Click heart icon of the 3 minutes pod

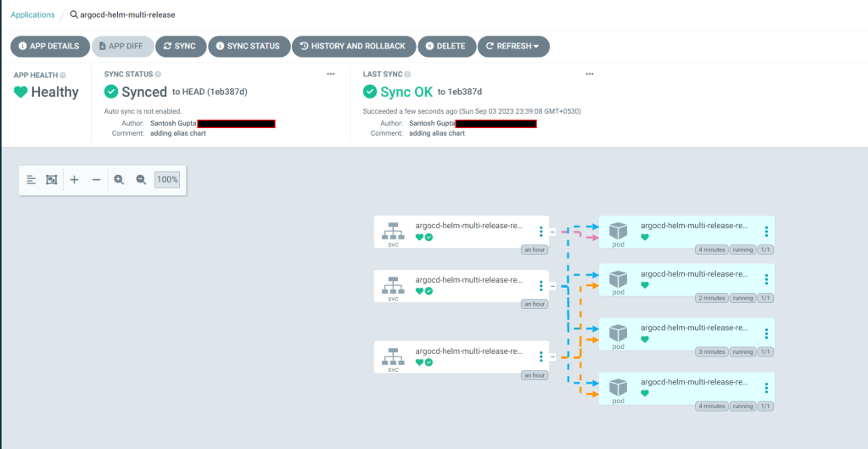645,339
